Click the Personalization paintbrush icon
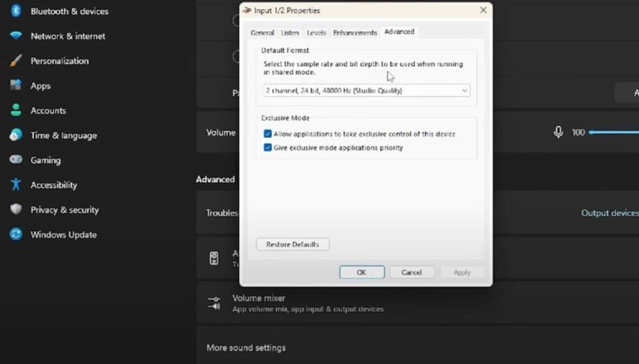This screenshot has height=364, width=639. pos(16,60)
